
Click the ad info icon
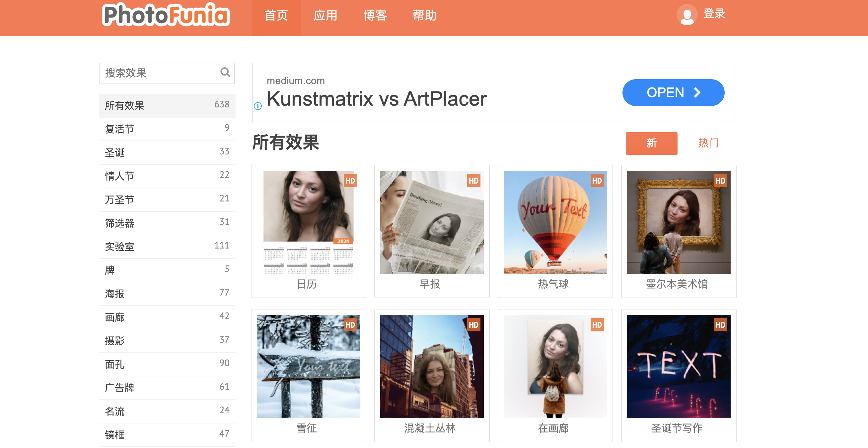[x=258, y=106]
